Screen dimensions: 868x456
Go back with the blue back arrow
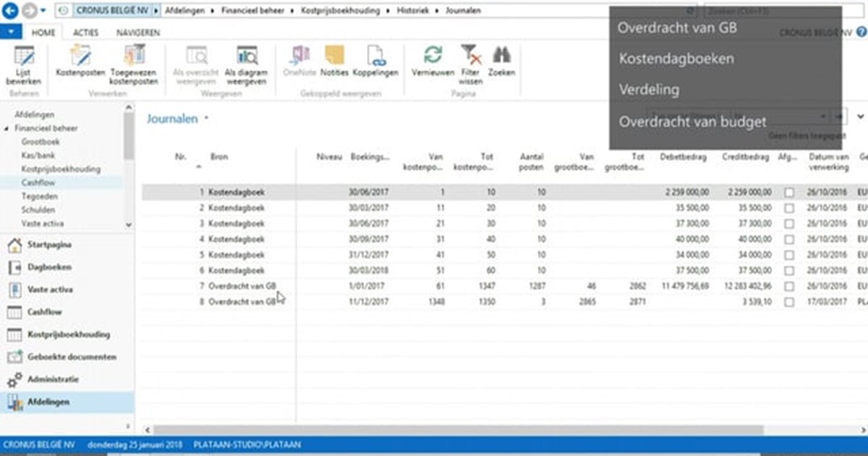[10, 11]
